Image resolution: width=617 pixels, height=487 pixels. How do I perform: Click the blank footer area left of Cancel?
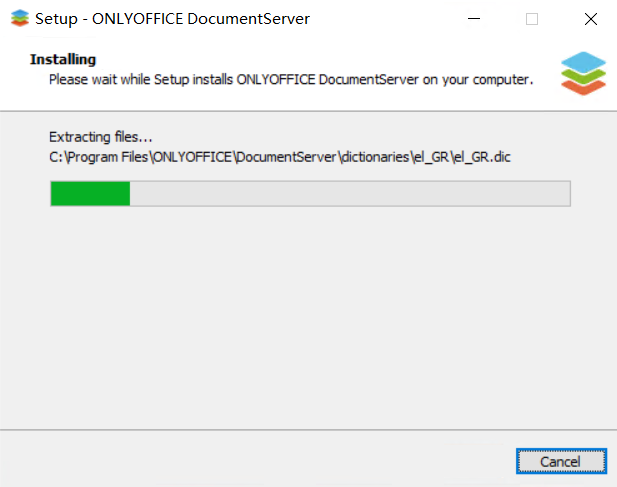point(256,460)
